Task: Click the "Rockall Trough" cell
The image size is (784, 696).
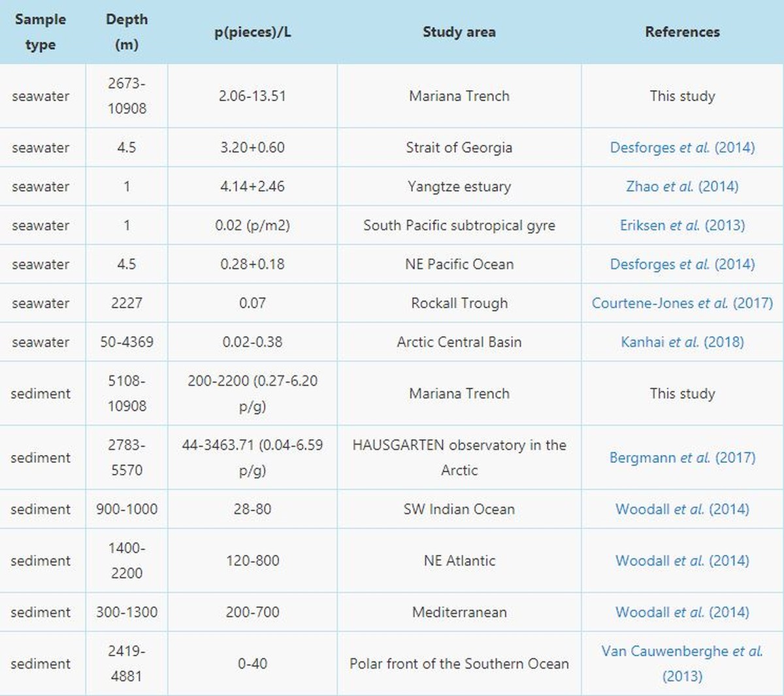Action: 459,303
